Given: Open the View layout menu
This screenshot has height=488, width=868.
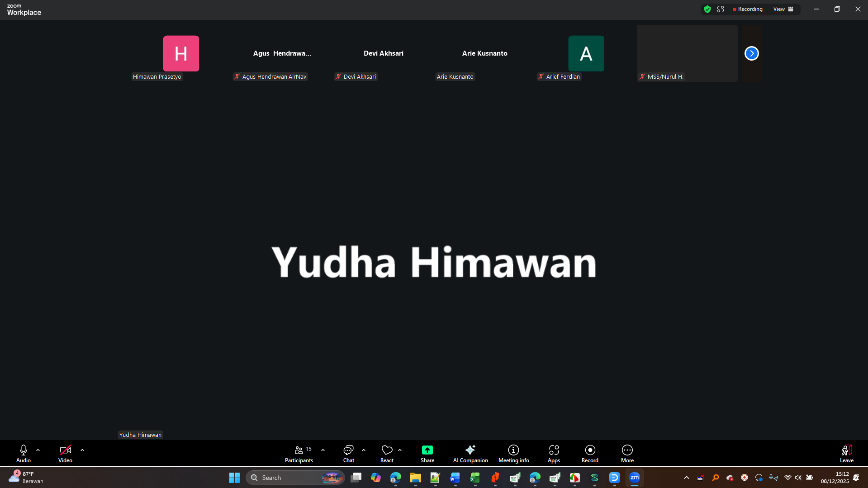Looking at the screenshot, I should 783,9.
